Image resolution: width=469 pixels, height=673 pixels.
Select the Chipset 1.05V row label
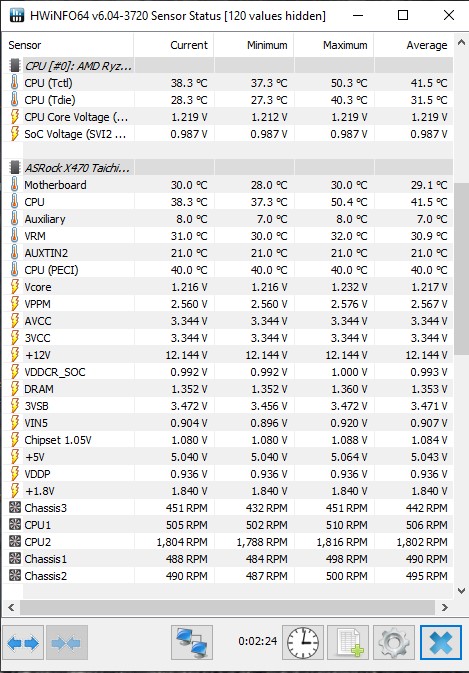coord(58,440)
